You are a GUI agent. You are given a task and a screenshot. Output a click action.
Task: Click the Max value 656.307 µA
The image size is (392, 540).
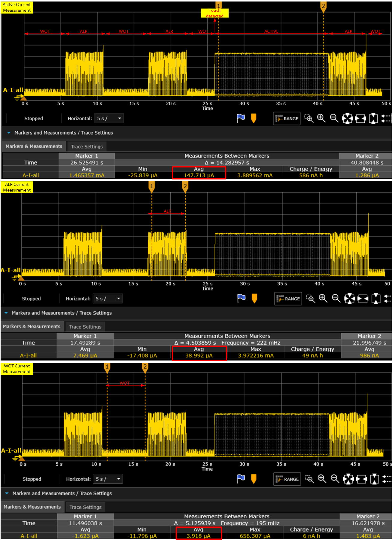(x=255, y=536)
